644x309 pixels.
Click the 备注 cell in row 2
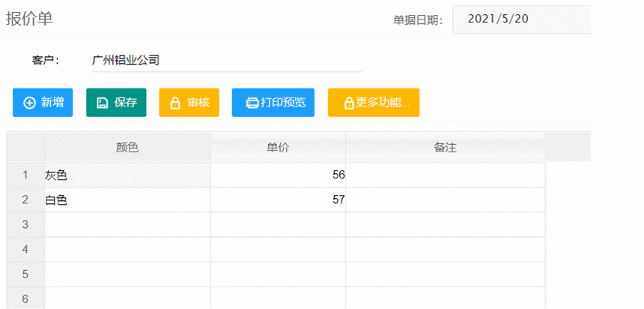pyautogui.click(x=446, y=200)
